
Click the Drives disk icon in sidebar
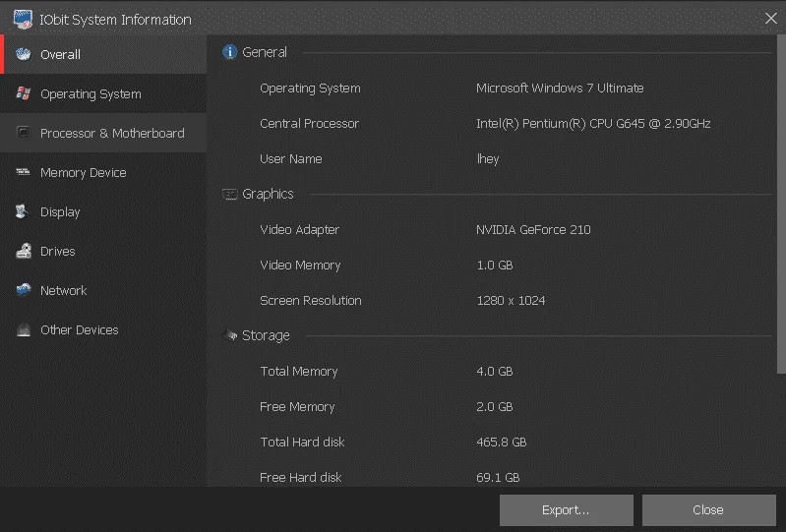point(23,251)
